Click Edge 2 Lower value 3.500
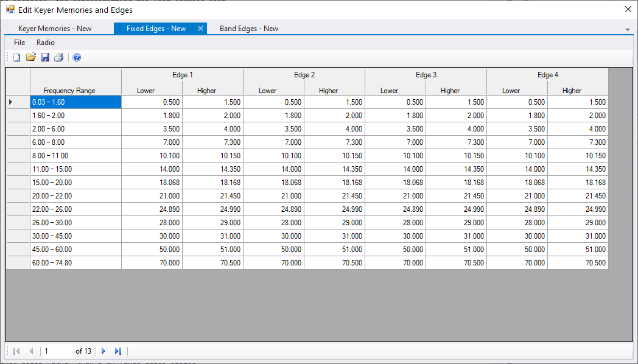The image size is (638, 364). pos(273,129)
